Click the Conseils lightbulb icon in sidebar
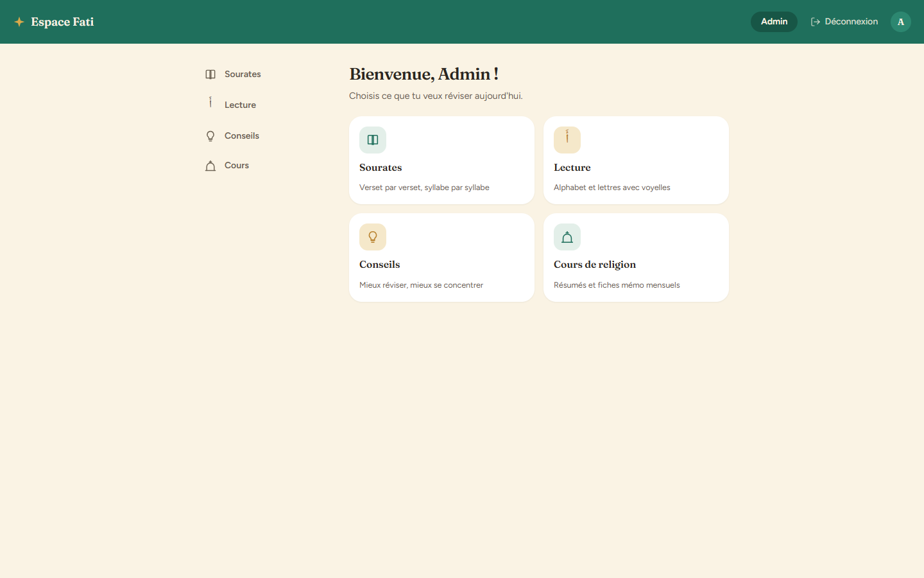This screenshot has height=578, width=924. tap(210, 136)
